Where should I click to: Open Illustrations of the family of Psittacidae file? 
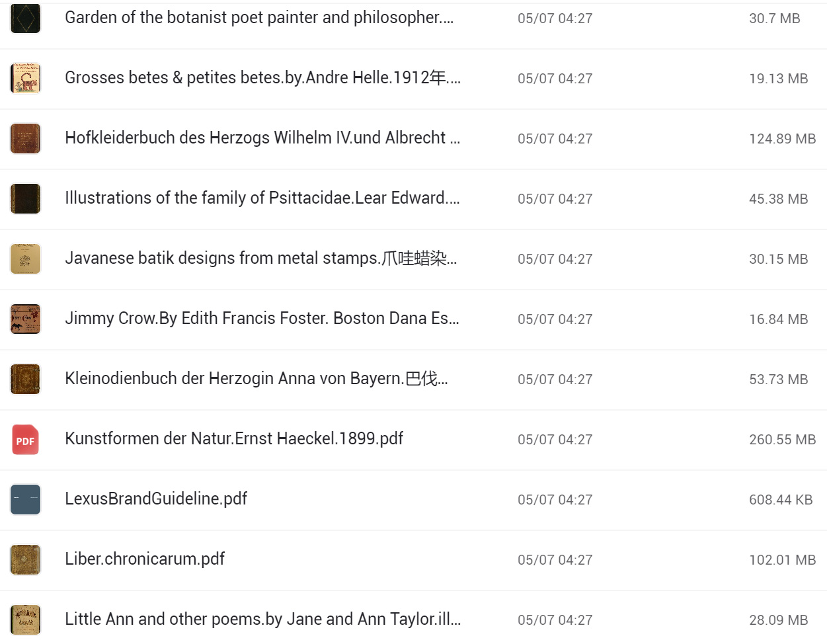coord(262,198)
